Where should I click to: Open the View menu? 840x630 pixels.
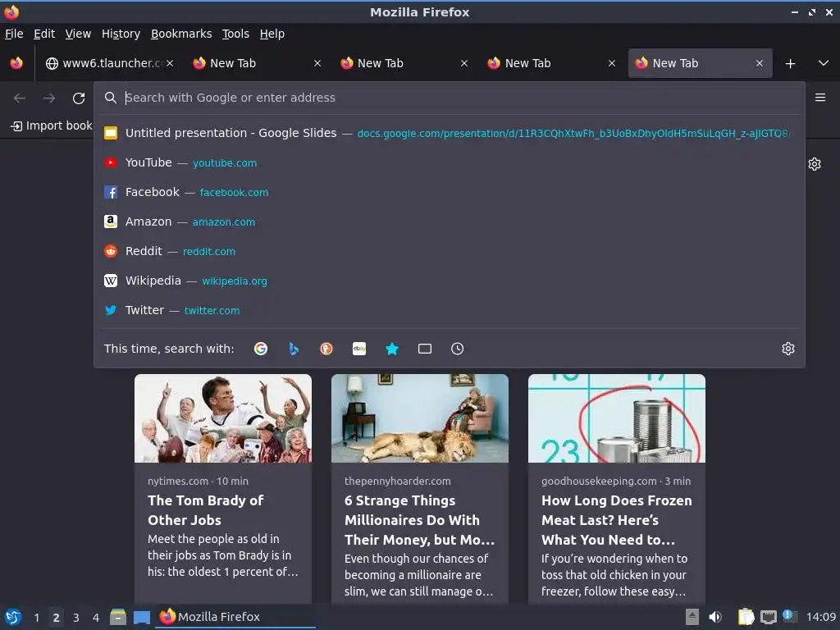pyautogui.click(x=78, y=34)
